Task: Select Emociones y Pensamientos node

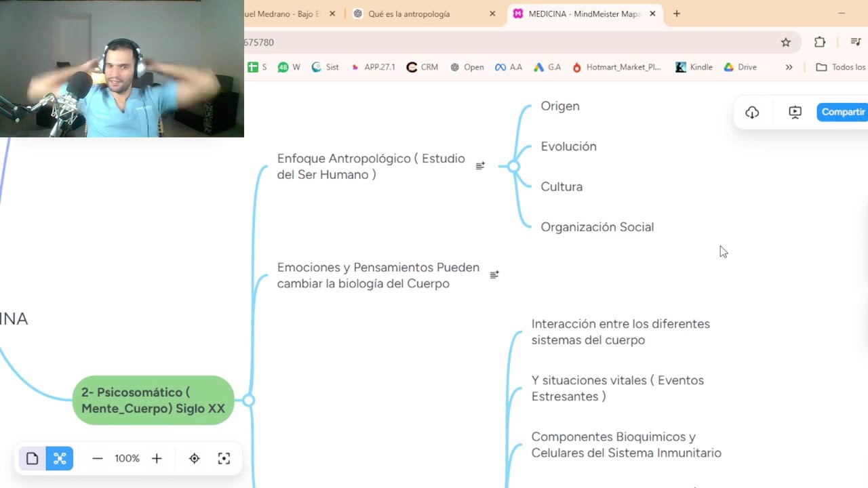Action: click(x=378, y=275)
